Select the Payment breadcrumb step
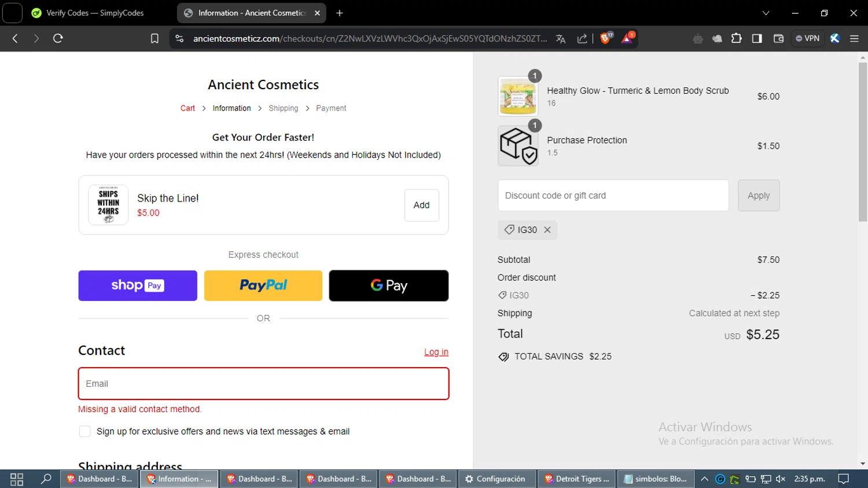868x488 pixels. point(331,108)
